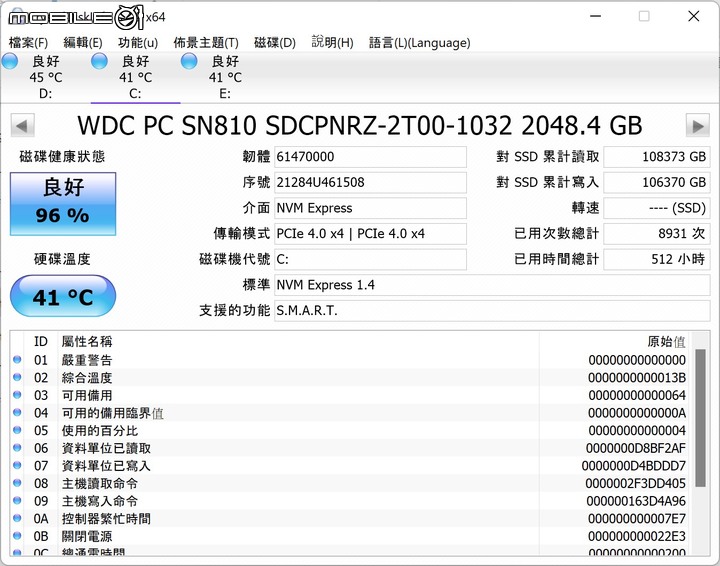The width and height of the screenshot is (720, 566).
Task: Go to previous disk with left arrow
Action: (x=22, y=126)
